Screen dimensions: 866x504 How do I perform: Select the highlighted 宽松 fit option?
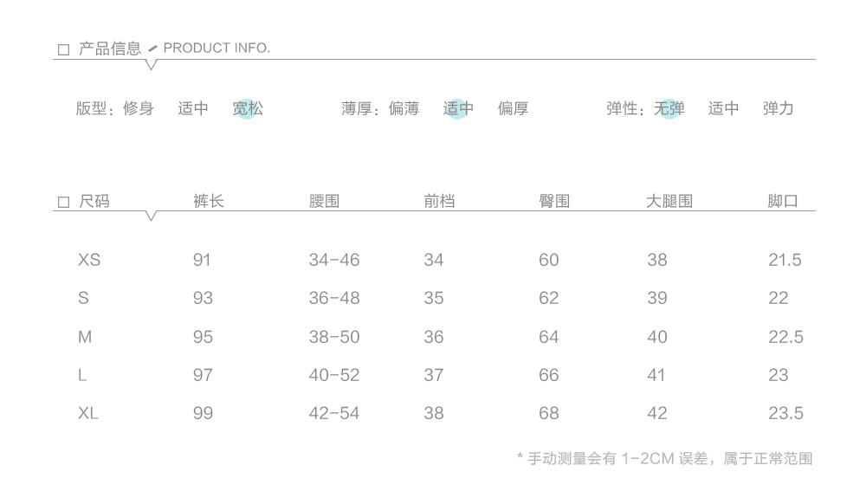point(248,108)
